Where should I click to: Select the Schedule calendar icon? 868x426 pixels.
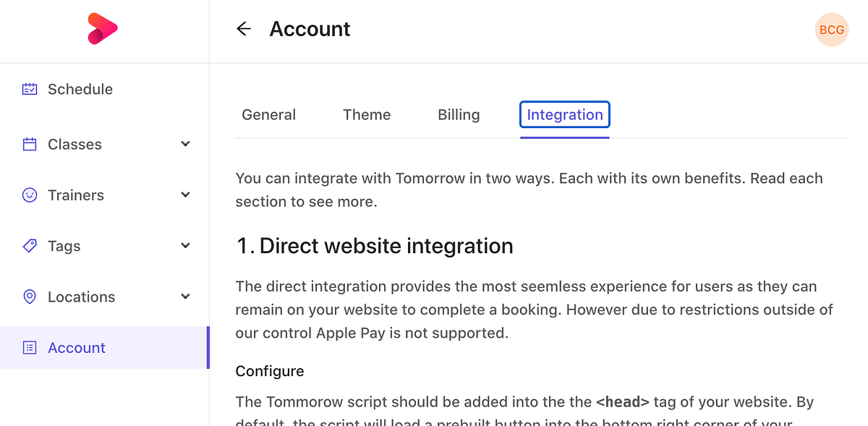click(x=29, y=88)
